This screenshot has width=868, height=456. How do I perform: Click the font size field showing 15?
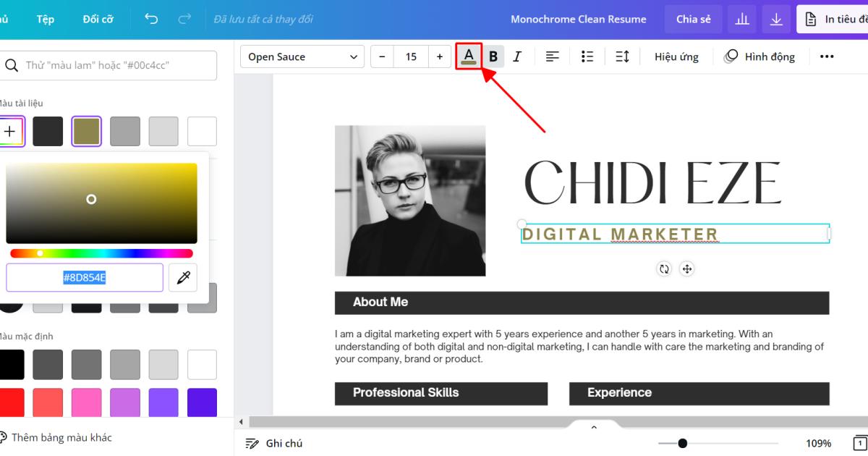[x=411, y=56]
